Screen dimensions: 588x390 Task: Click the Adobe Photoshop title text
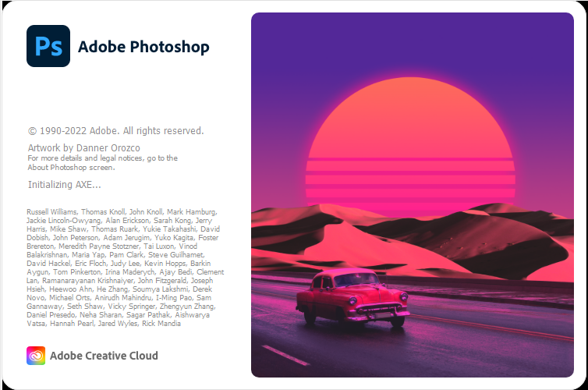(143, 48)
